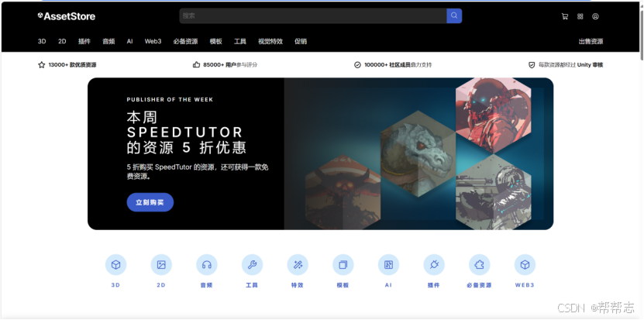644x320 pixels.
Task: Click the star icon beside 13000+ 款优质资源
Action: tap(42, 65)
